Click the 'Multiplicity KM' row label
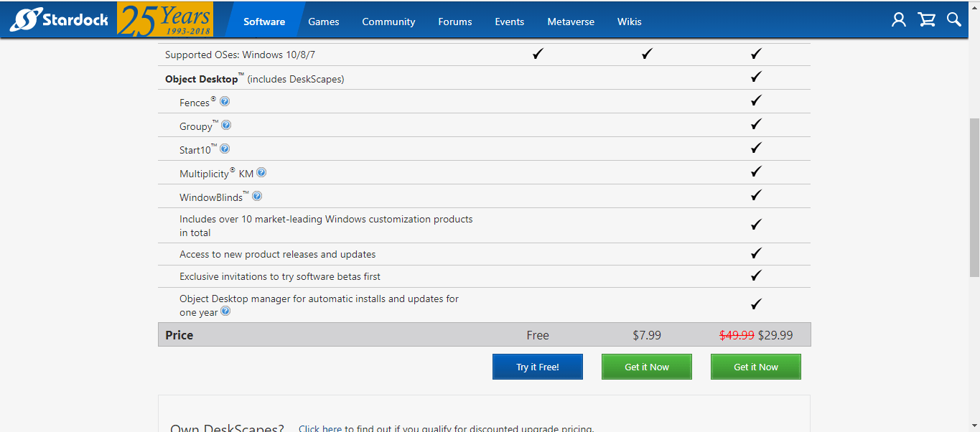 (216, 174)
